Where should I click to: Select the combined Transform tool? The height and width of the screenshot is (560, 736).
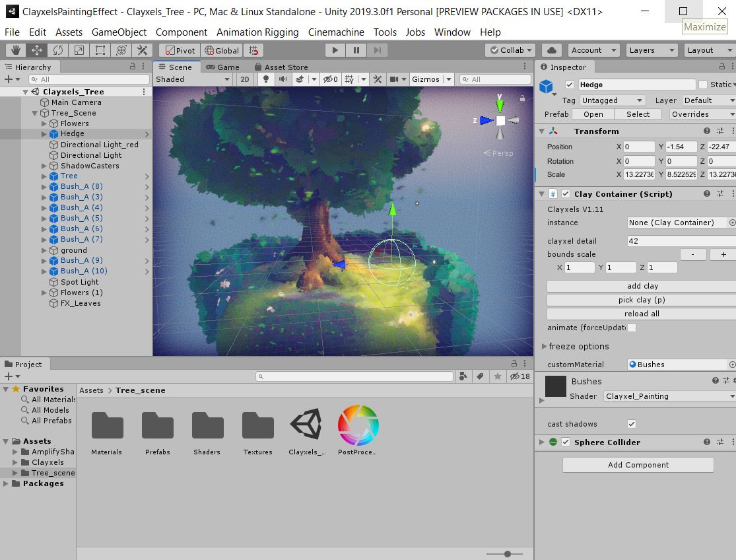(x=121, y=50)
